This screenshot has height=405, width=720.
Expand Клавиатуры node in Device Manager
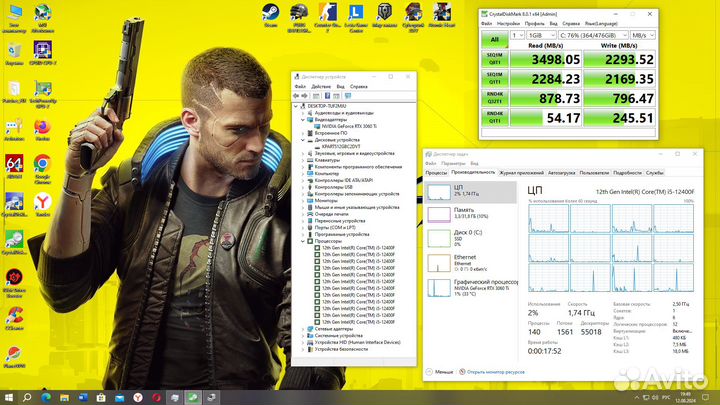tap(303, 160)
